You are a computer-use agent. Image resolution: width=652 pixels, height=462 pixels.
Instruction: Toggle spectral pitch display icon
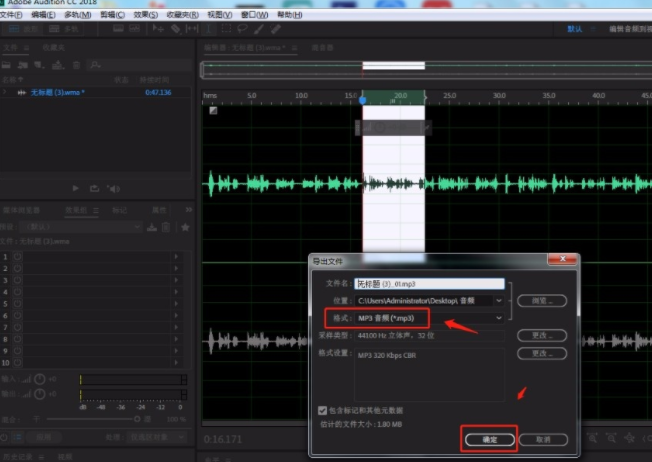click(134, 29)
